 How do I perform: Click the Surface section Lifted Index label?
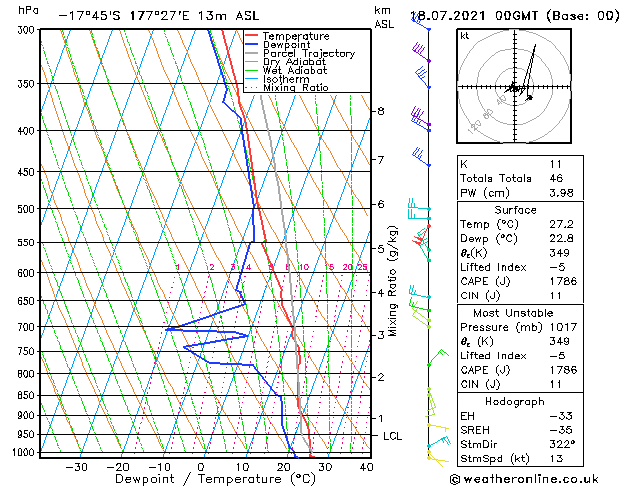493,267
